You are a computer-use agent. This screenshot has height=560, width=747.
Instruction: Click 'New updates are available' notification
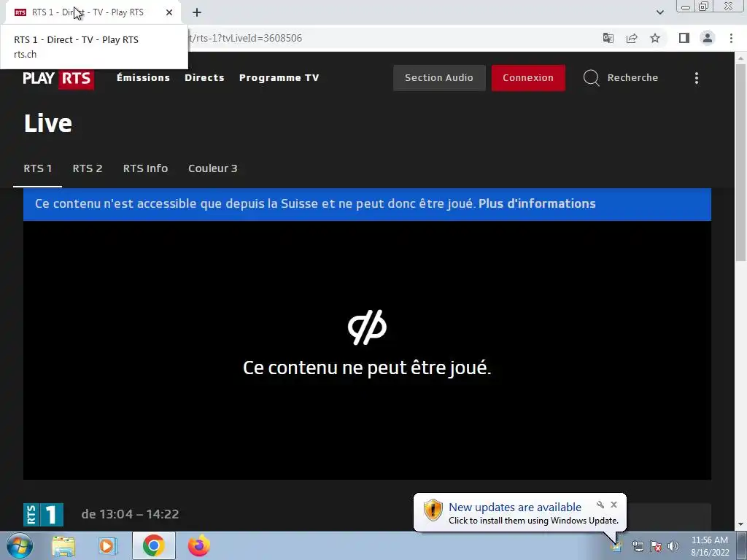[515, 507]
